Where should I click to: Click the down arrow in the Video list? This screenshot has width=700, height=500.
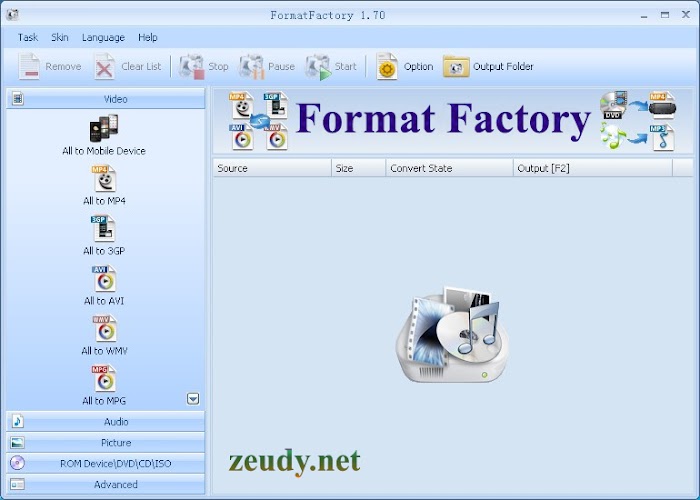click(x=193, y=399)
